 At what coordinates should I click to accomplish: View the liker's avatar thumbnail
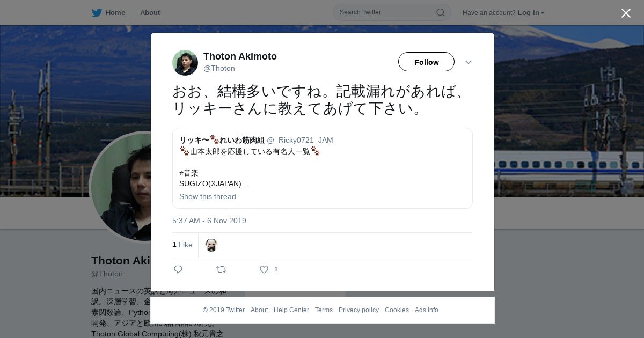click(211, 245)
